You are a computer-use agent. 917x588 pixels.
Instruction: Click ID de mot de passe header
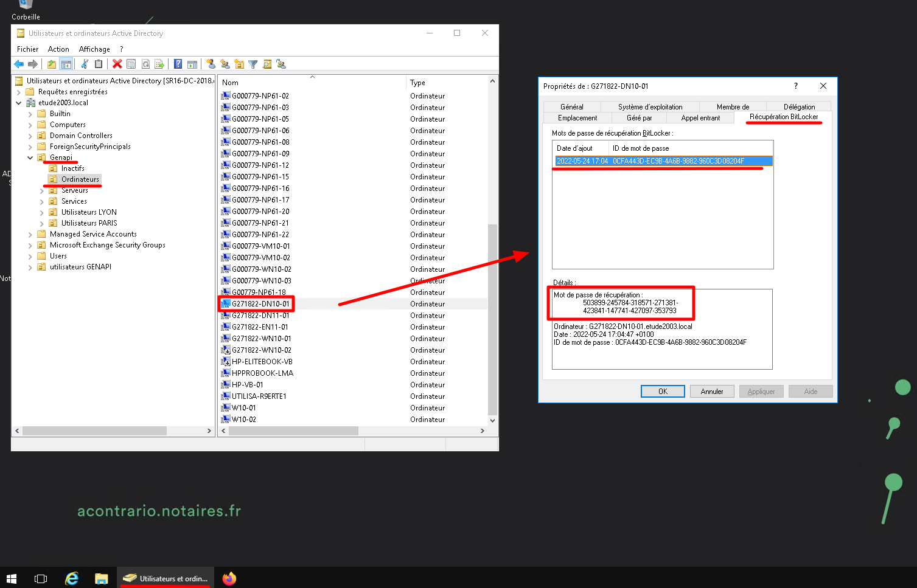point(691,148)
